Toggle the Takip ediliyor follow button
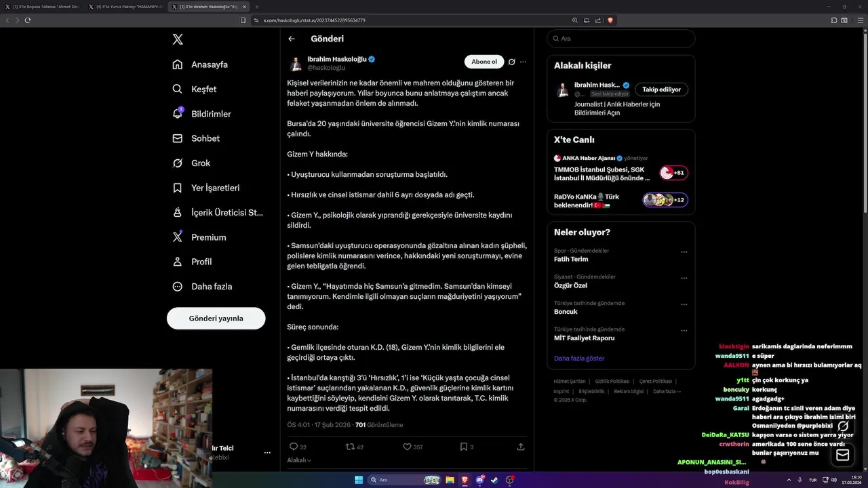868x488 pixels. point(661,89)
